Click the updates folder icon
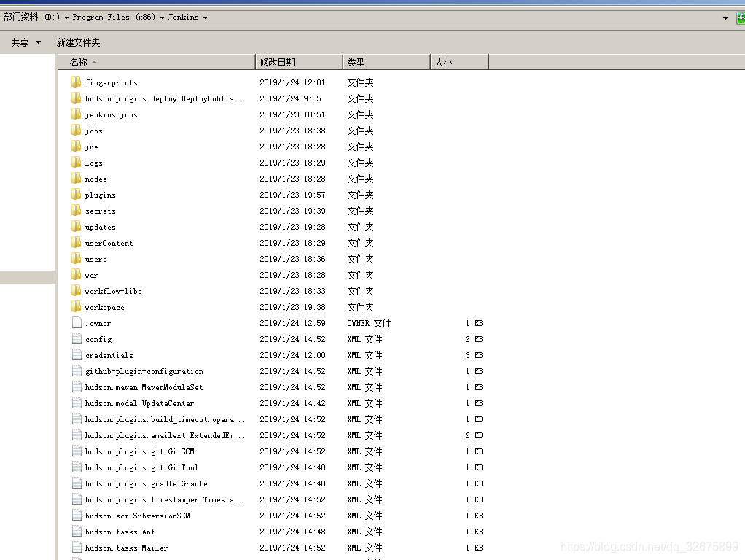This screenshot has height=560, width=745. (x=76, y=227)
